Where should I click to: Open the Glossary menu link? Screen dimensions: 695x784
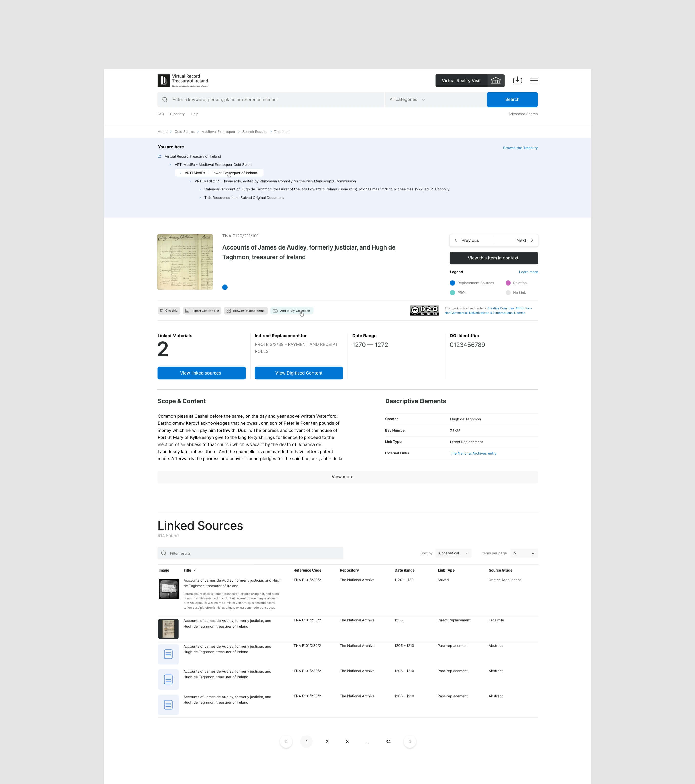177,114
